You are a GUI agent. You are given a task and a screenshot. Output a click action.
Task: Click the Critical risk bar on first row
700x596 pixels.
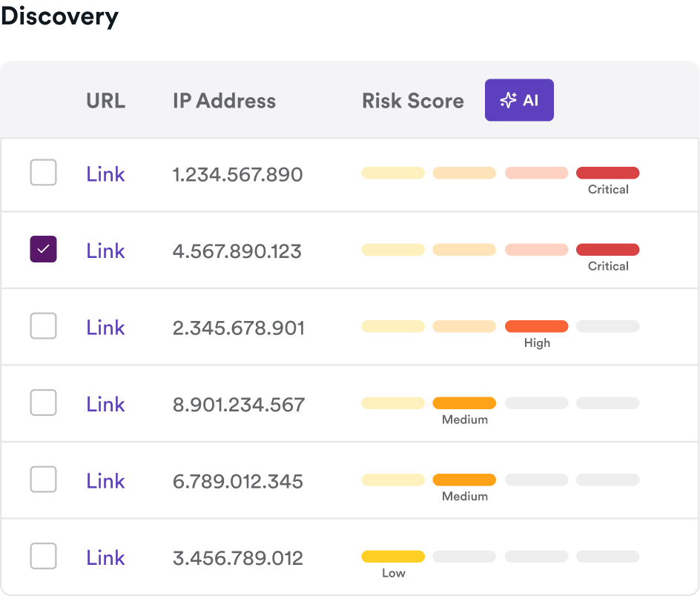click(607, 173)
